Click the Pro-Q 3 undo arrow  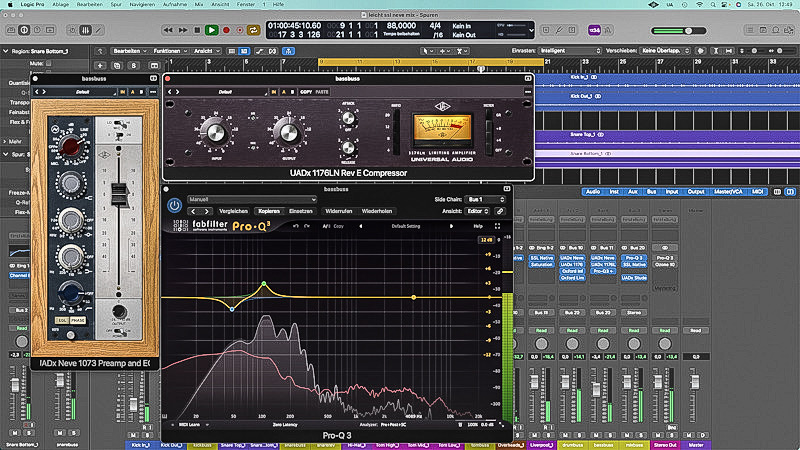click(x=296, y=226)
